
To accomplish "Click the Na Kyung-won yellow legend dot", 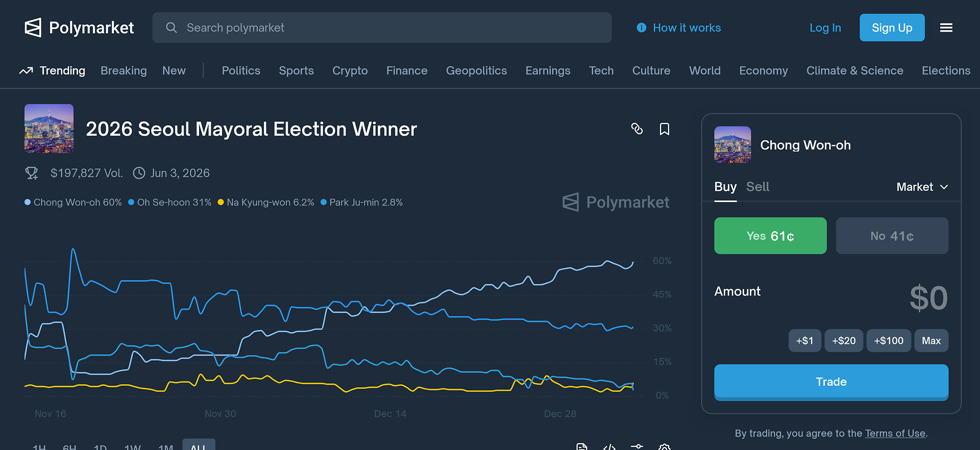I will [x=221, y=203].
